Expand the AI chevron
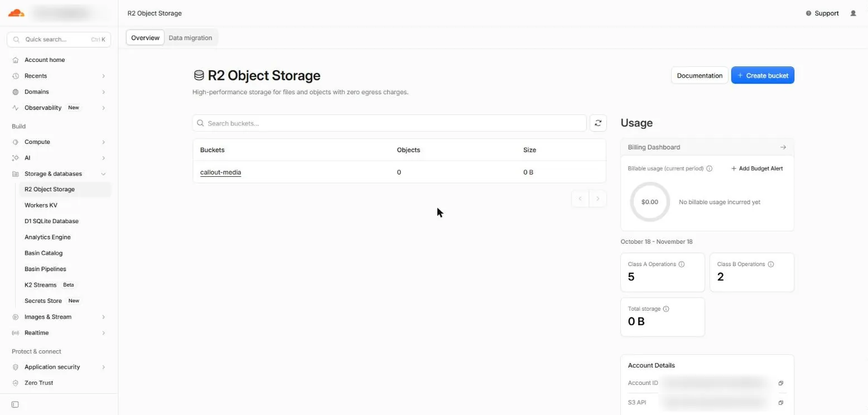 (x=104, y=158)
